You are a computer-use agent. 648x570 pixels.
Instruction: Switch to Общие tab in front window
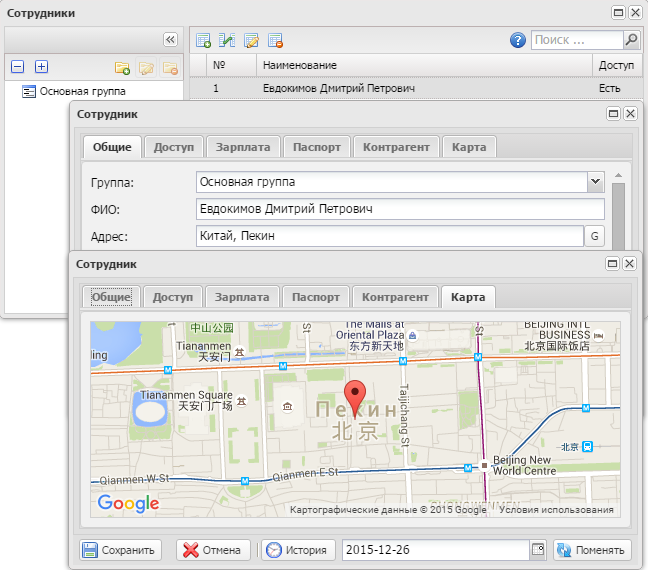(111, 297)
